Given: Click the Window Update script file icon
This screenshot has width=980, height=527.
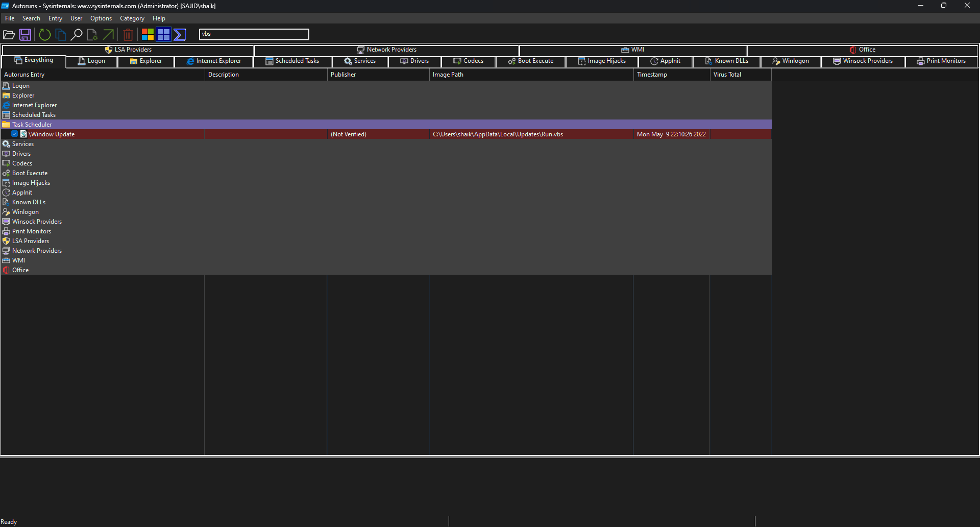Looking at the screenshot, I should (x=23, y=134).
